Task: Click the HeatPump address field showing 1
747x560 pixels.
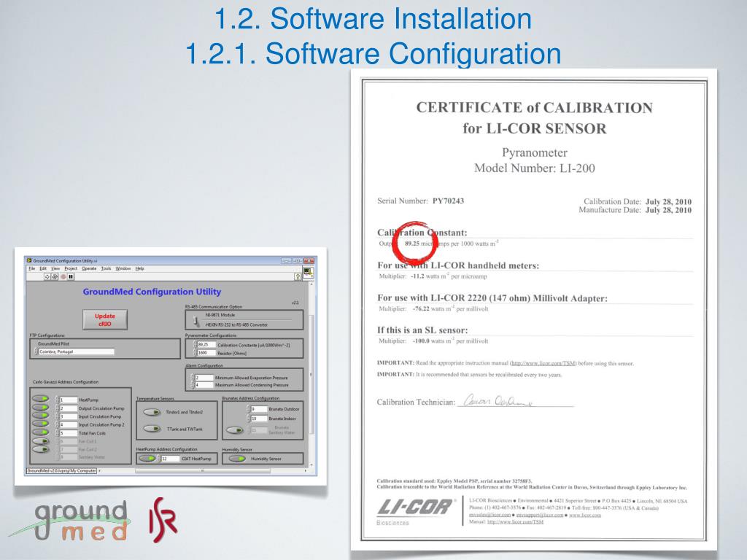Action: click(x=68, y=400)
